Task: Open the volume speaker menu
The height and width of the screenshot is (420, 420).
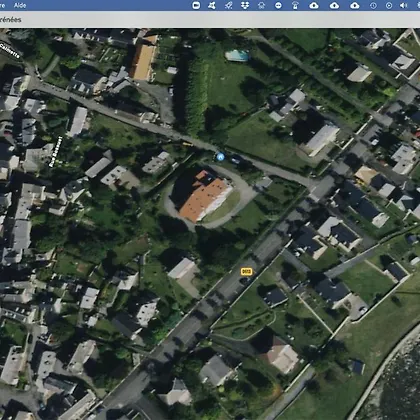Action: coord(404,5)
